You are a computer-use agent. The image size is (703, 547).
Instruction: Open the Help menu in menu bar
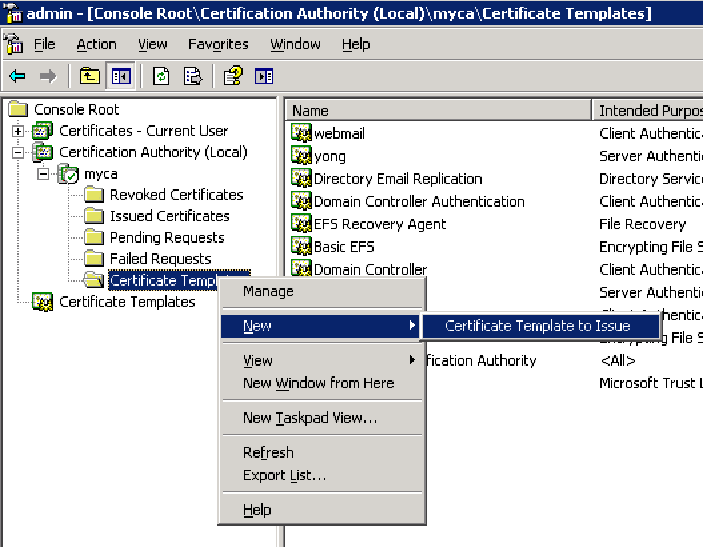click(356, 44)
